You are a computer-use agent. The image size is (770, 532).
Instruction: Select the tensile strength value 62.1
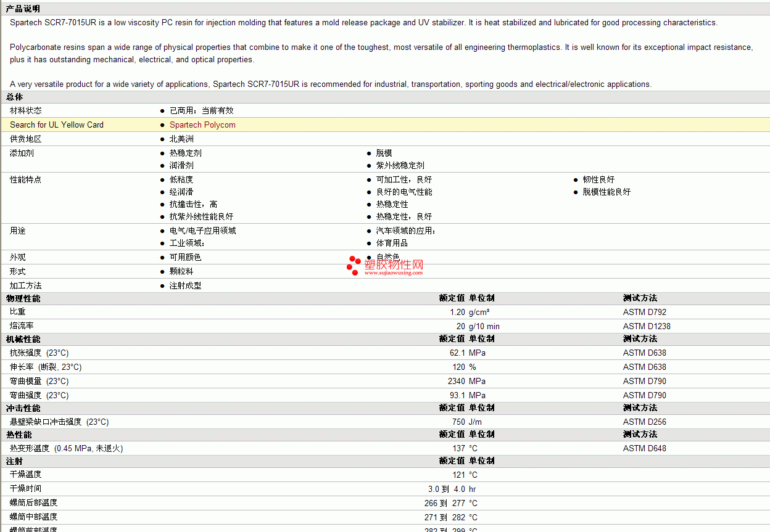coord(457,353)
